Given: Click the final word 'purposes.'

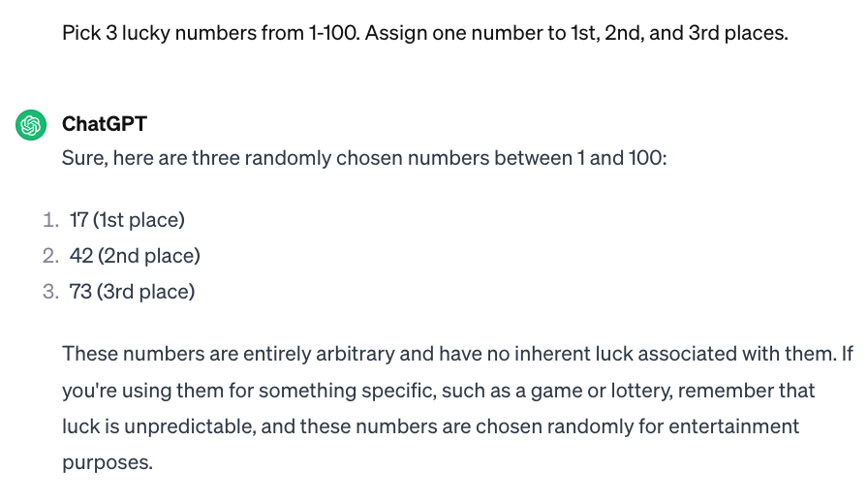Looking at the screenshot, I should (108, 463).
